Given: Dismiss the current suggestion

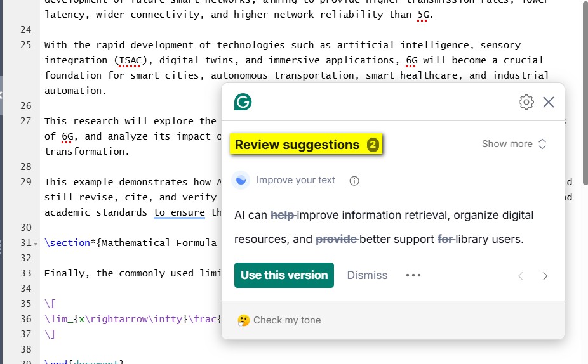Looking at the screenshot, I should point(367,275).
